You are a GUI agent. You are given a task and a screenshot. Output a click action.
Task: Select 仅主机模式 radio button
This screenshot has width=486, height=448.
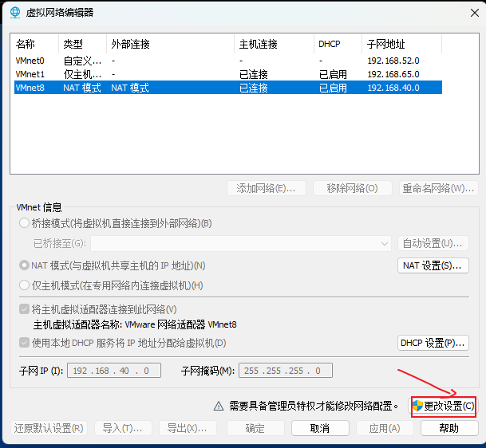click(x=24, y=285)
